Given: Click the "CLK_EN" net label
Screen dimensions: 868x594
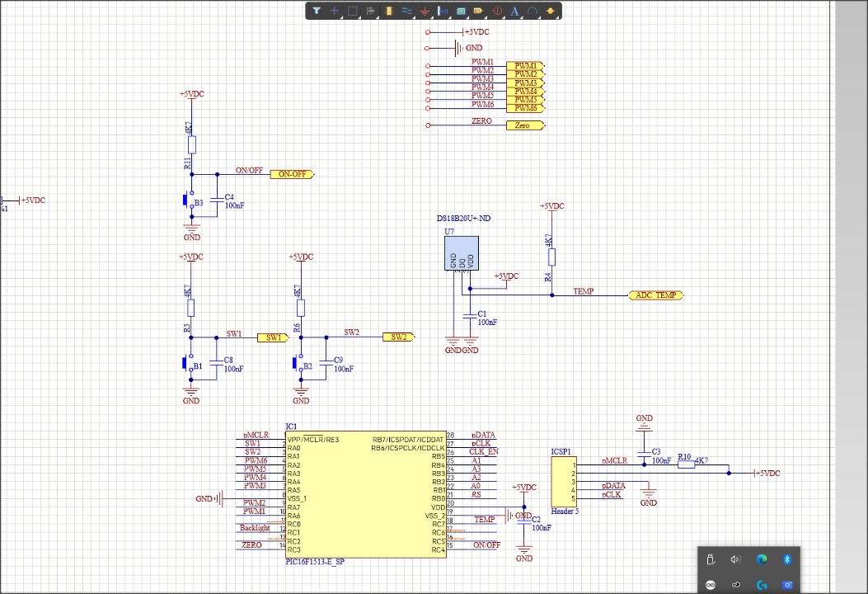Looking at the screenshot, I should (x=484, y=452).
